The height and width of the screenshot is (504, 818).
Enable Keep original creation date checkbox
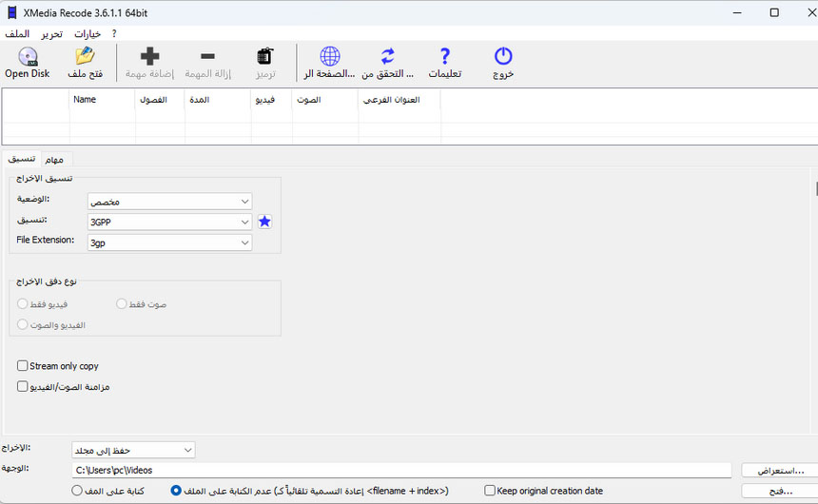[x=489, y=491]
